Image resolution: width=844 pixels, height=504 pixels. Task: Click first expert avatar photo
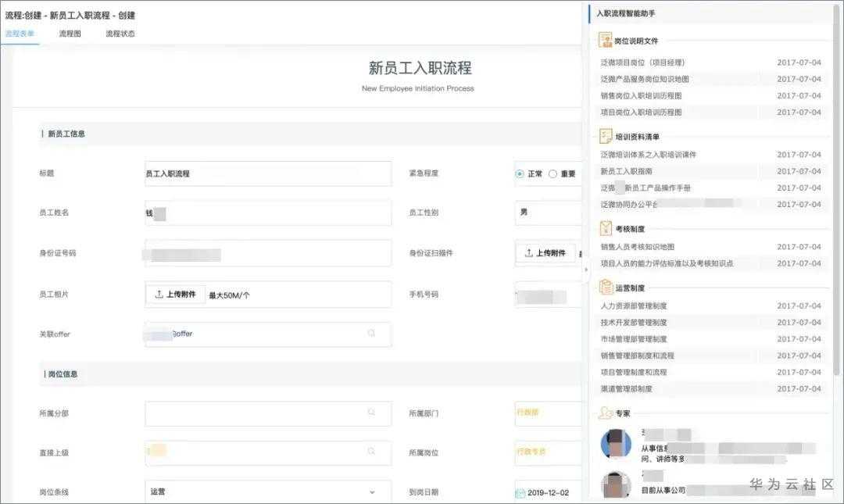(x=616, y=445)
